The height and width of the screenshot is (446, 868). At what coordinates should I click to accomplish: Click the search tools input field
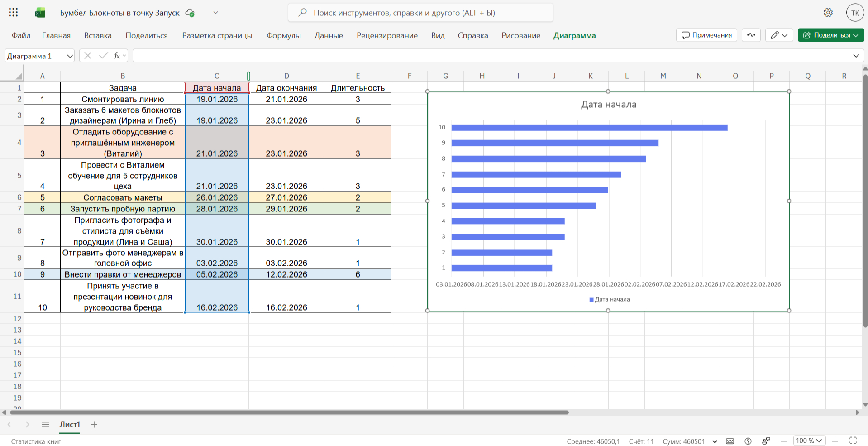point(420,13)
